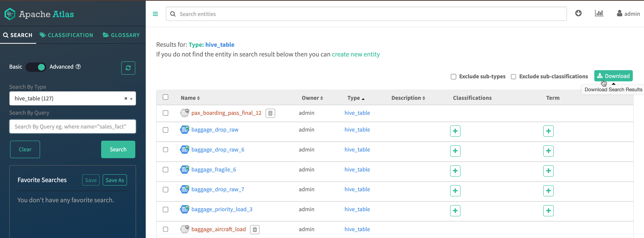Switch to the Glossary tab
The image size is (644, 238).
(121, 35)
